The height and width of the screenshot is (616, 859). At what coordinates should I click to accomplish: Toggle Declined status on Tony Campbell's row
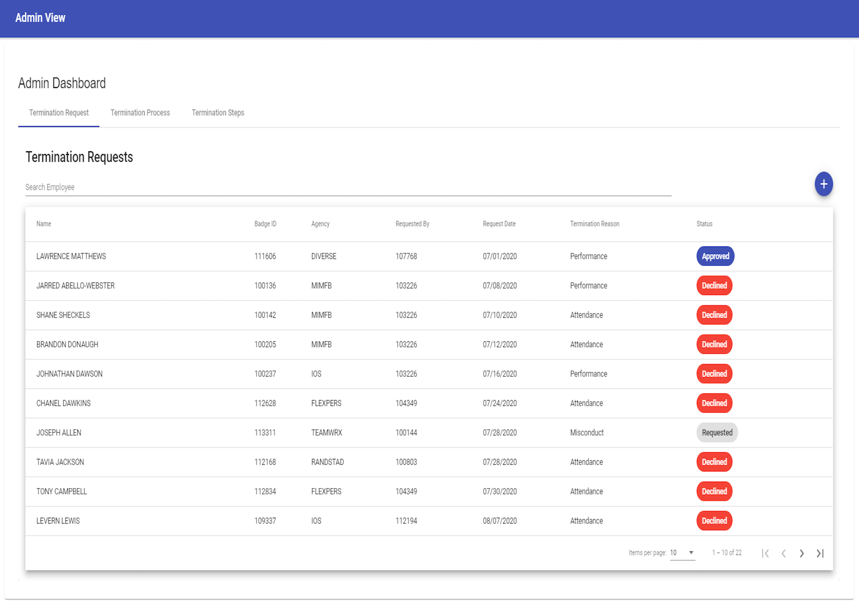[x=714, y=491]
